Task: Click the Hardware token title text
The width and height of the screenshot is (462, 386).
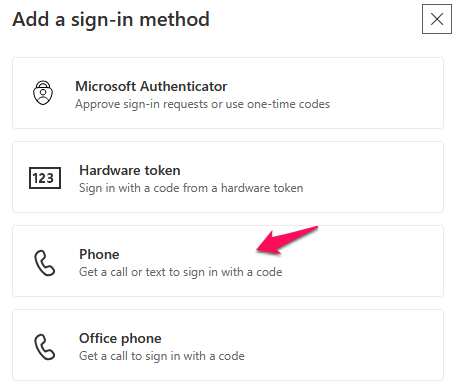Action: (x=130, y=170)
